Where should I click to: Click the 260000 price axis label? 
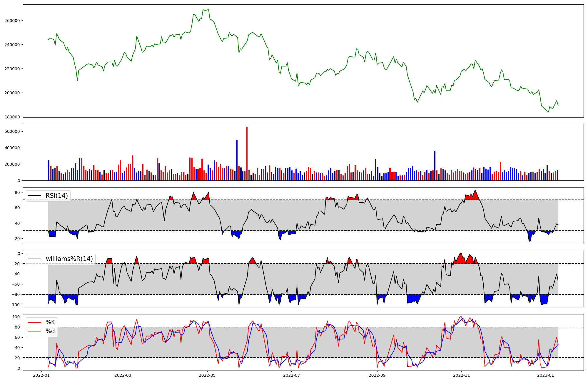(x=12, y=21)
